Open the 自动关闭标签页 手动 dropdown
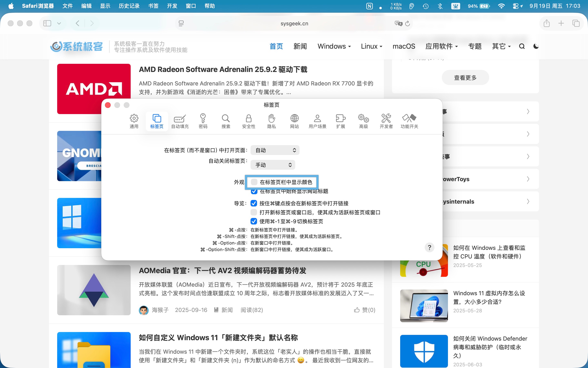Screen dimensions: 588x368 [x=273, y=165]
